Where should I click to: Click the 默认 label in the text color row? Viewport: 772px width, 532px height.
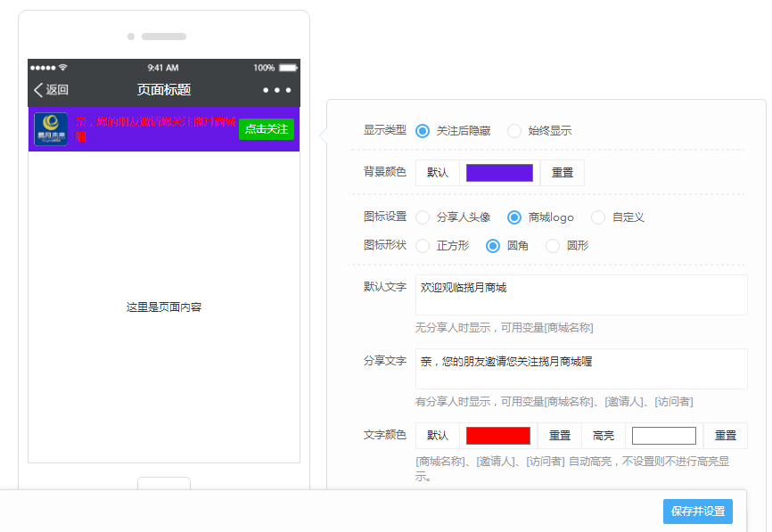[437, 436]
